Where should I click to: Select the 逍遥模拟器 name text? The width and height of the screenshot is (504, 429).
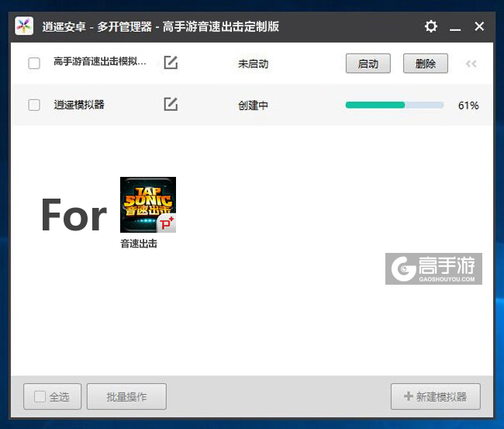79,105
